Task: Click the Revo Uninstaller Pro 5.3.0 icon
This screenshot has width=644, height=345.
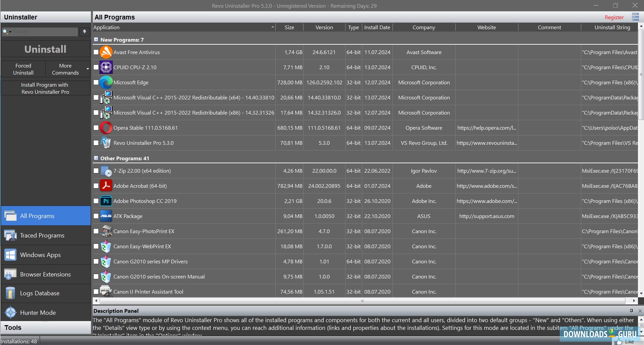Action: click(106, 143)
